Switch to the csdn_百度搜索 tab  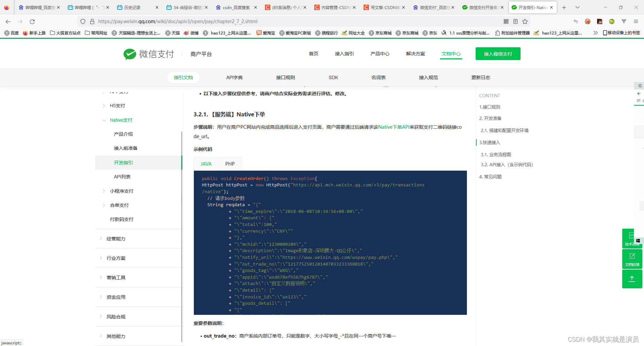(236, 7)
